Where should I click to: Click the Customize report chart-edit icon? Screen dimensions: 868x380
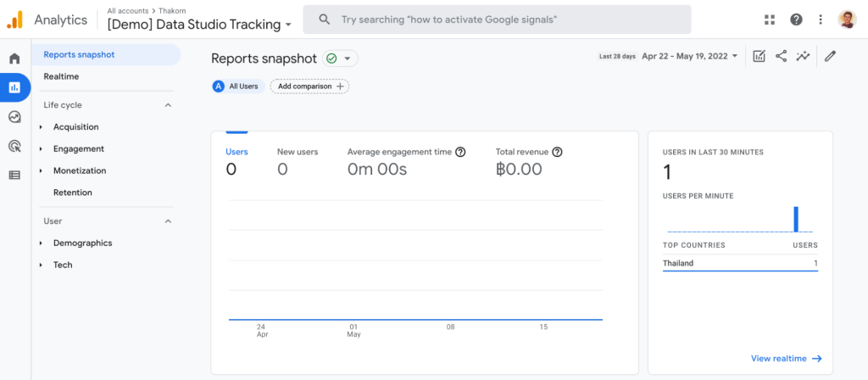[759, 56]
